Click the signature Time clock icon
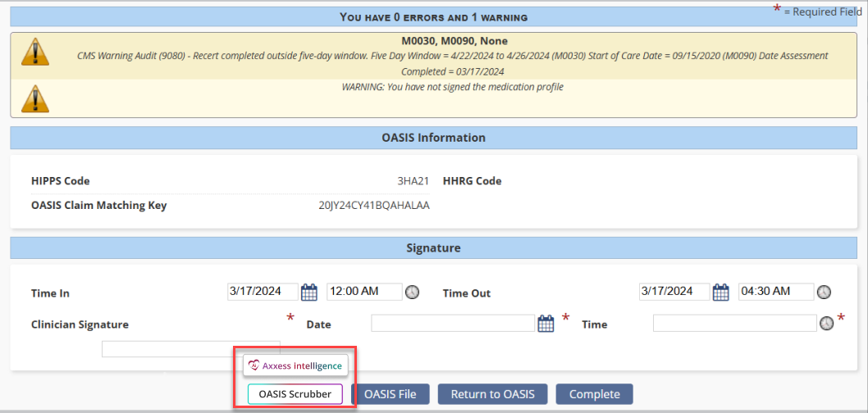Image resolution: width=868 pixels, height=413 pixels. [x=827, y=324]
